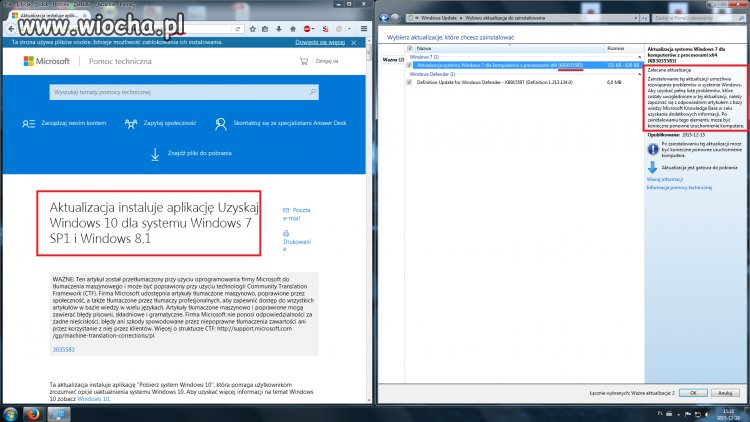The width and height of the screenshot is (750, 422).
Task: Open the Firefox bookmarks list icon
Action: [x=265, y=29]
